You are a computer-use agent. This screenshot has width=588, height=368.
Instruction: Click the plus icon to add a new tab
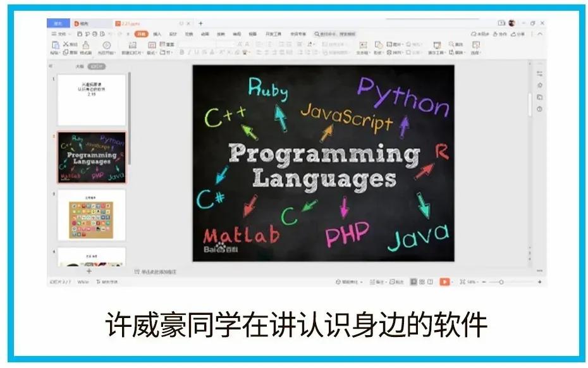pos(201,23)
